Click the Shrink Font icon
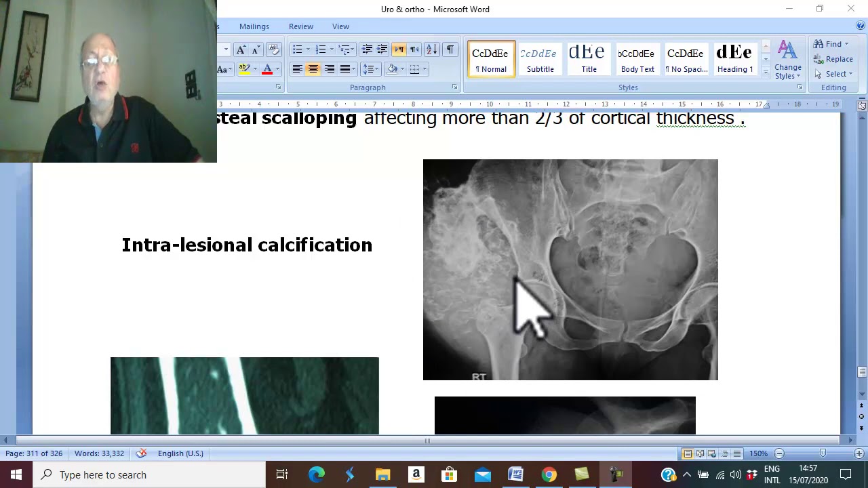Viewport: 868px width, 488px height. tap(256, 49)
